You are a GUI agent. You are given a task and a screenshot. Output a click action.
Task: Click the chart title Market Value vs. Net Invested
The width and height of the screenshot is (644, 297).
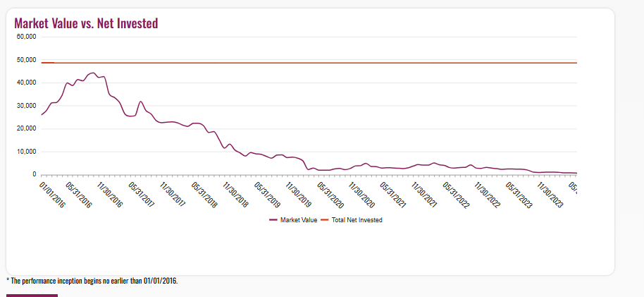[x=86, y=23]
